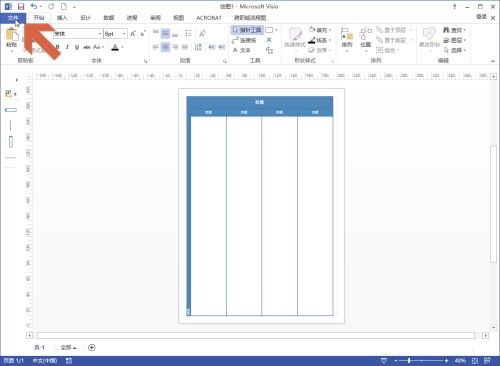
Task: Open the Line (线条) dropdown
Action: [x=320, y=40]
